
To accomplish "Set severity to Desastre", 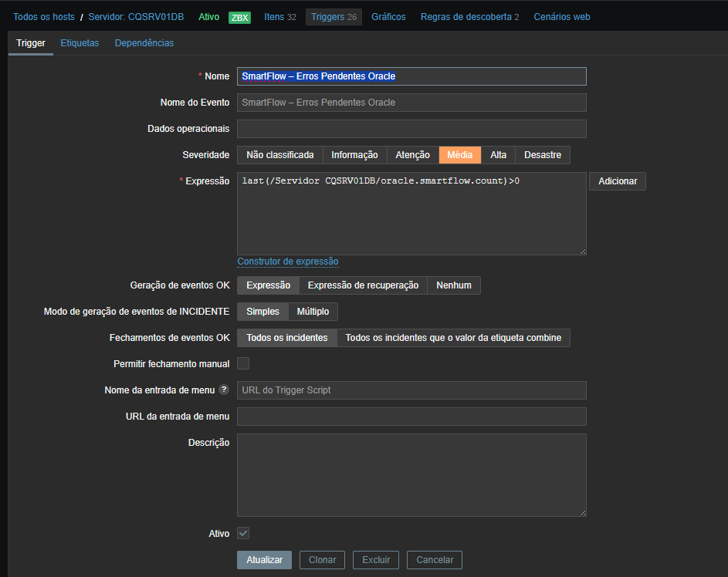I will tap(542, 155).
